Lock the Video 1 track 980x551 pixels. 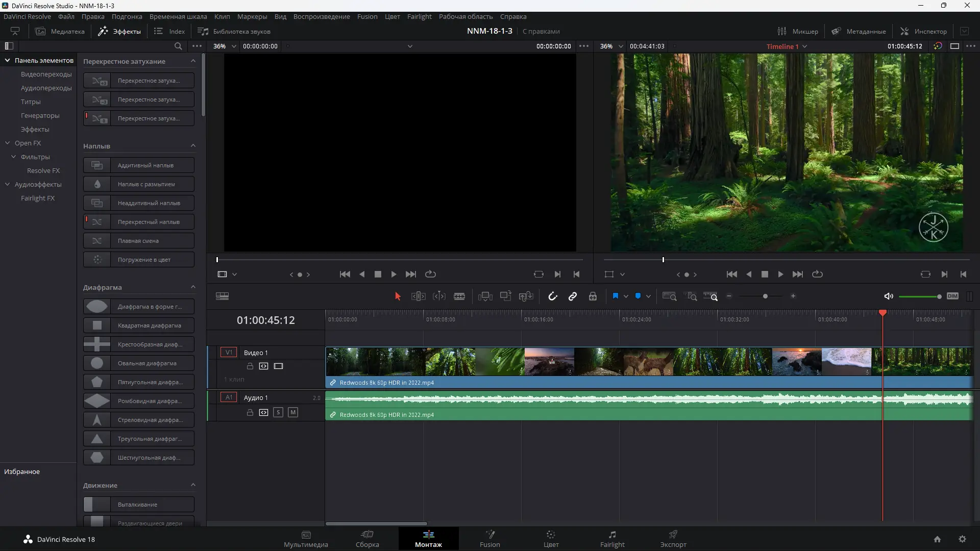click(x=250, y=366)
